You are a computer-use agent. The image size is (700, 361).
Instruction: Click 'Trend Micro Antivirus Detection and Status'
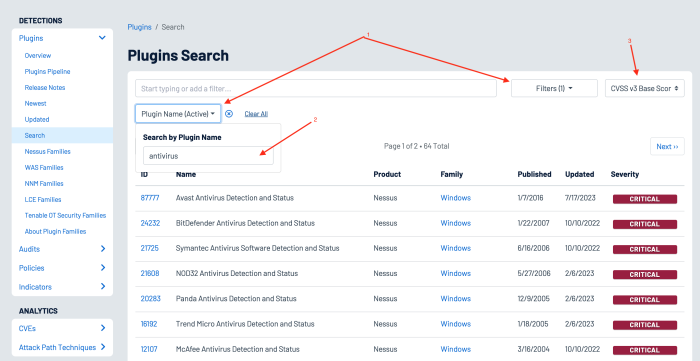point(245,324)
